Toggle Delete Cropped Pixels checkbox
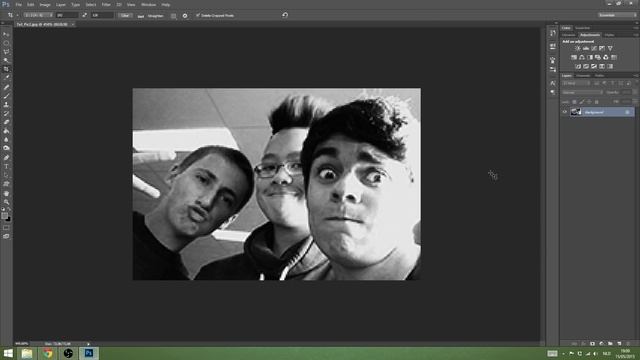The image size is (640, 360). 198,15
